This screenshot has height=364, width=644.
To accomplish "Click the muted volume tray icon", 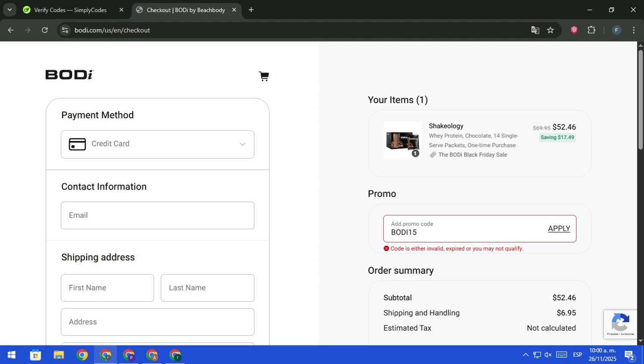I will (548, 355).
